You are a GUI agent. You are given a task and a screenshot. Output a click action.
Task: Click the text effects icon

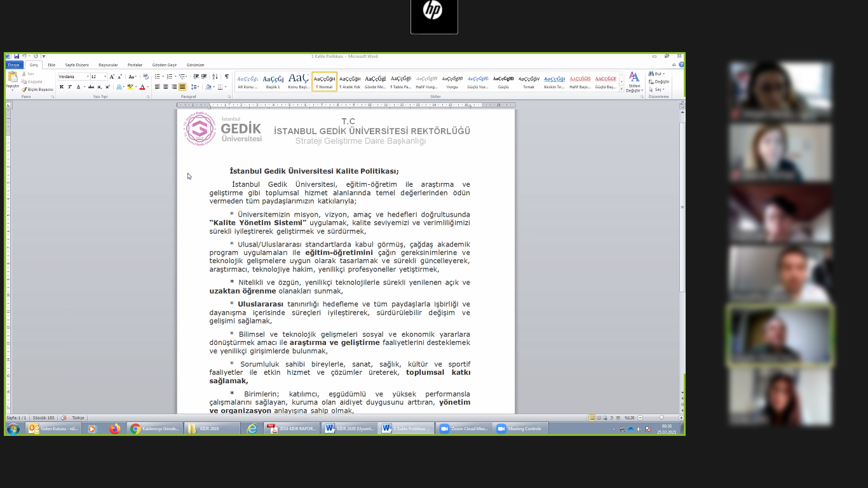(119, 87)
